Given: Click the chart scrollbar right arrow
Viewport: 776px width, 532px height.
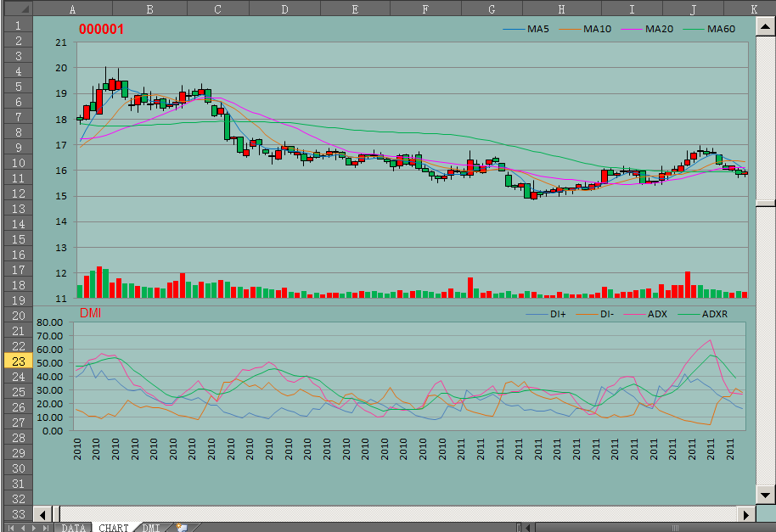Looking at the screenshot, I should point(747,513).
